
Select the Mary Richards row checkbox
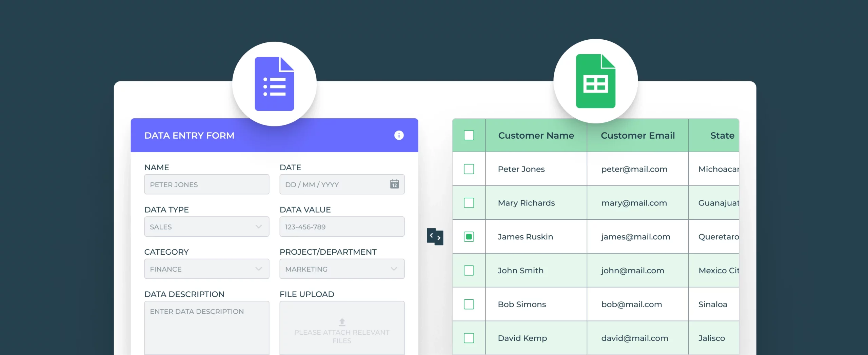click(x=469, y=203)
